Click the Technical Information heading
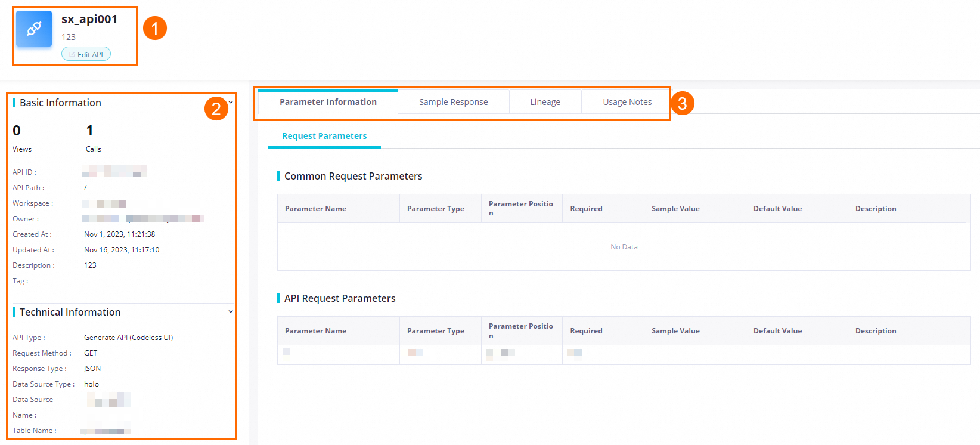 point(70,312)
